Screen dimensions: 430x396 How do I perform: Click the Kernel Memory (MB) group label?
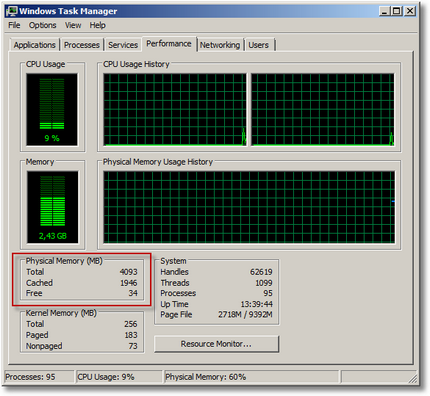tap(61, 313)
